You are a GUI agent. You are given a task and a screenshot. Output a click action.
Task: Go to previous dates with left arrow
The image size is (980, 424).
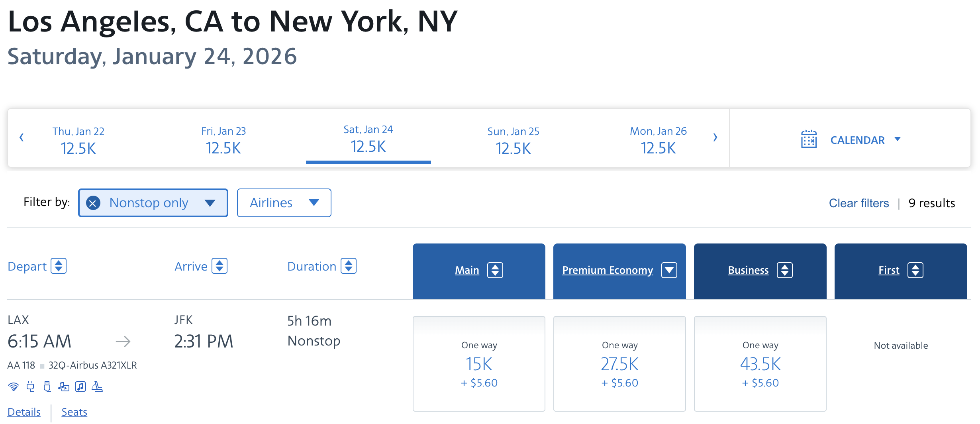coord(22,137)
